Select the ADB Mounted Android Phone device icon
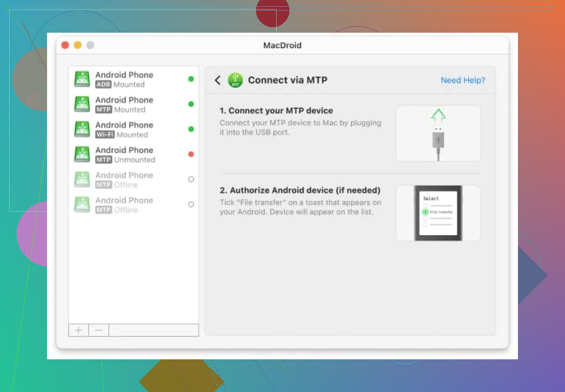Viewport: 565px width, 392px height. coord(82,79)
